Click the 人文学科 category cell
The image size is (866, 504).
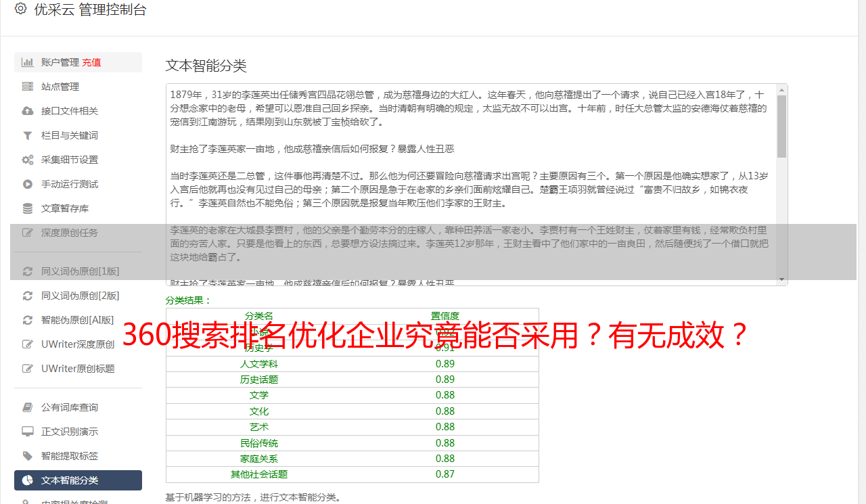click(258, 364)
